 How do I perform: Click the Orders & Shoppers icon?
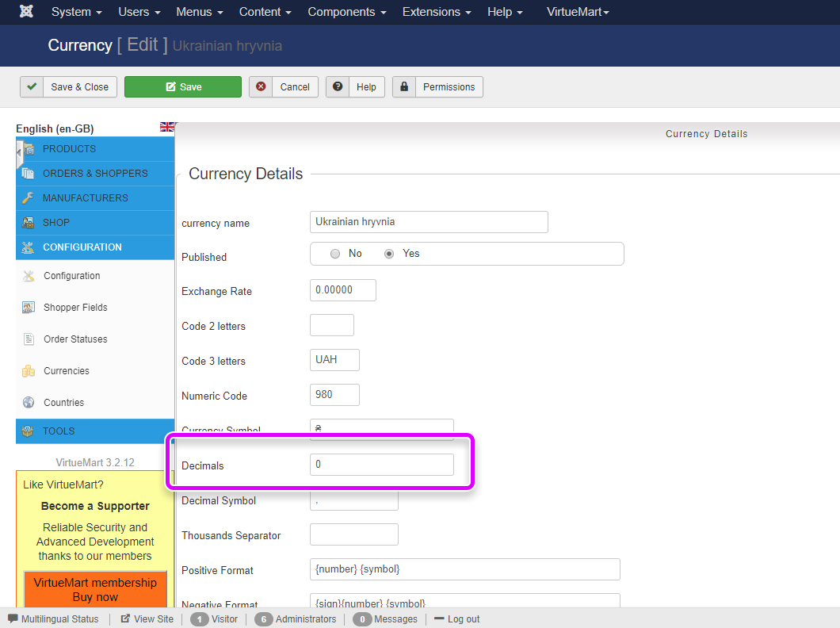click(x=28, y=173)
